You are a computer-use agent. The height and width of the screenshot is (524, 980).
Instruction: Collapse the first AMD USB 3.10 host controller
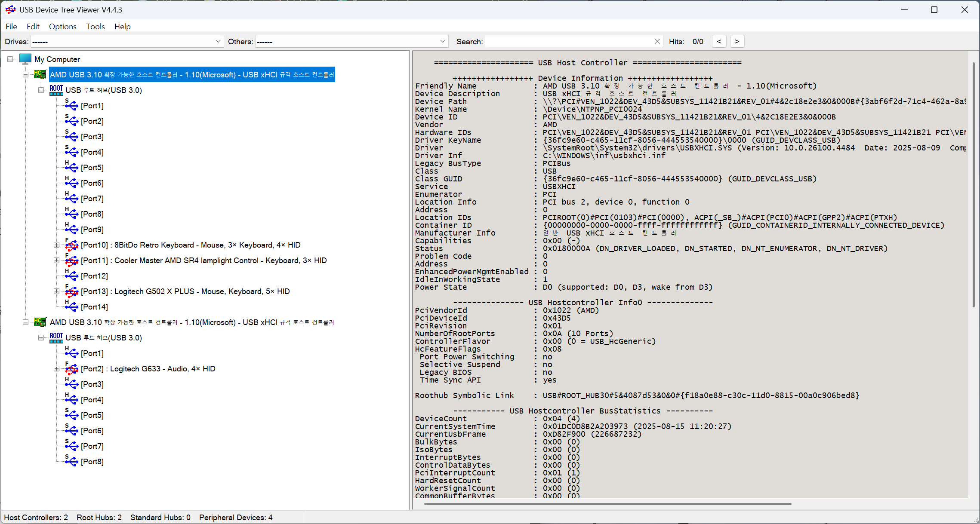coord(25,74)
